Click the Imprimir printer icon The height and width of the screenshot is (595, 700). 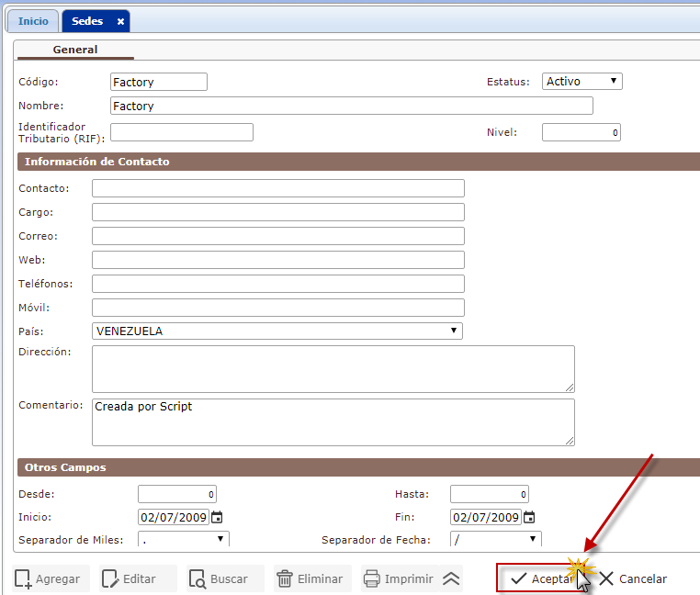pos(372,578)
